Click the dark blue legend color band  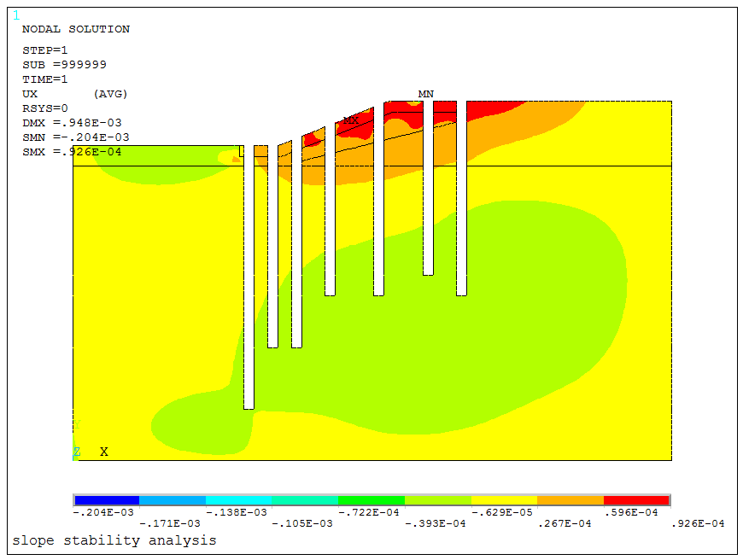click(x=107, y=500)
